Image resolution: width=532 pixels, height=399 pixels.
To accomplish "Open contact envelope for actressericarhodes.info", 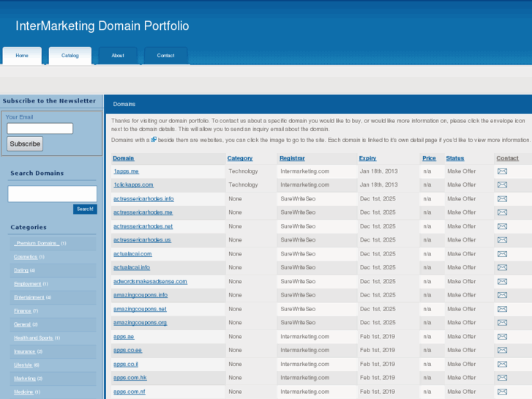I will point(502,198).
